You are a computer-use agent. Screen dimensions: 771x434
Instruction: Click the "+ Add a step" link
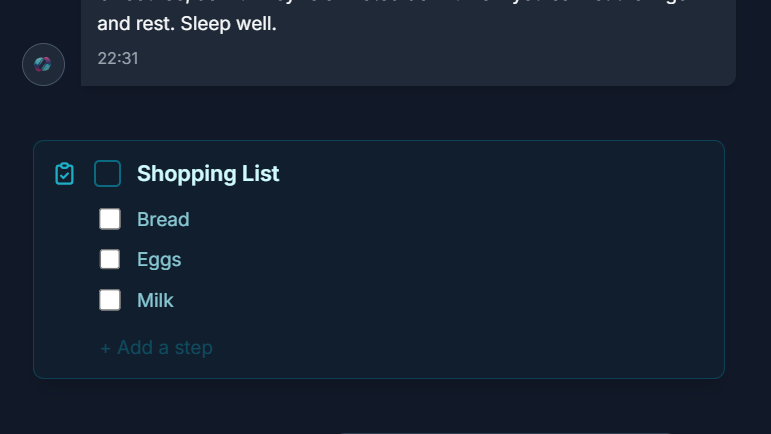point(156,348)
